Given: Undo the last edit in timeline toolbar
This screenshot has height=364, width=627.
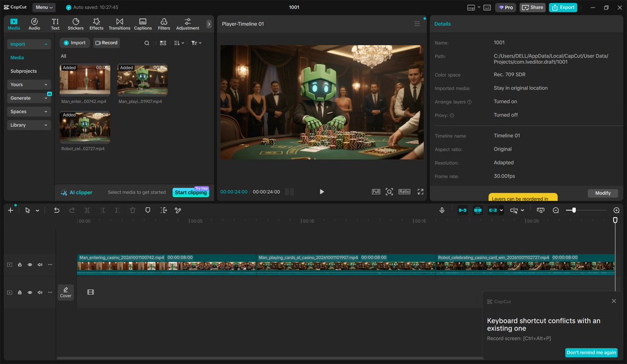Looking at the screenshot, I should (56, 210).
